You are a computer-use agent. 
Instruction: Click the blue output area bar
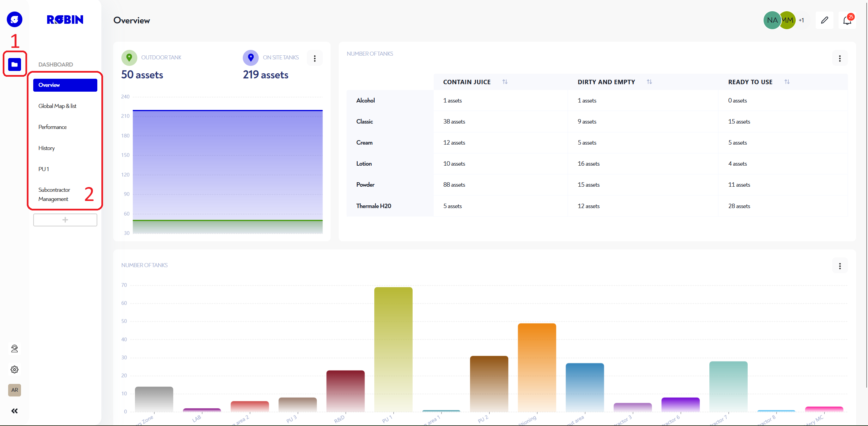(x=585, y=388)
